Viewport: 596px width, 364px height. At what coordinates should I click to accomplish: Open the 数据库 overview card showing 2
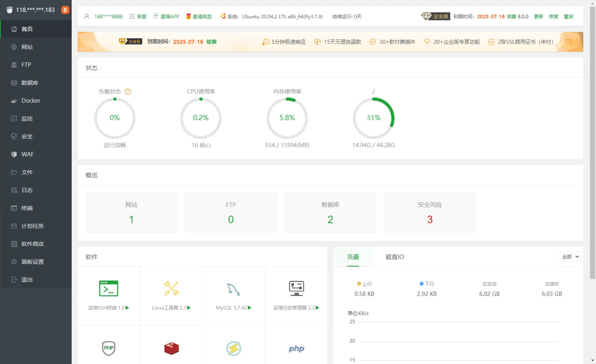[330, 213]
